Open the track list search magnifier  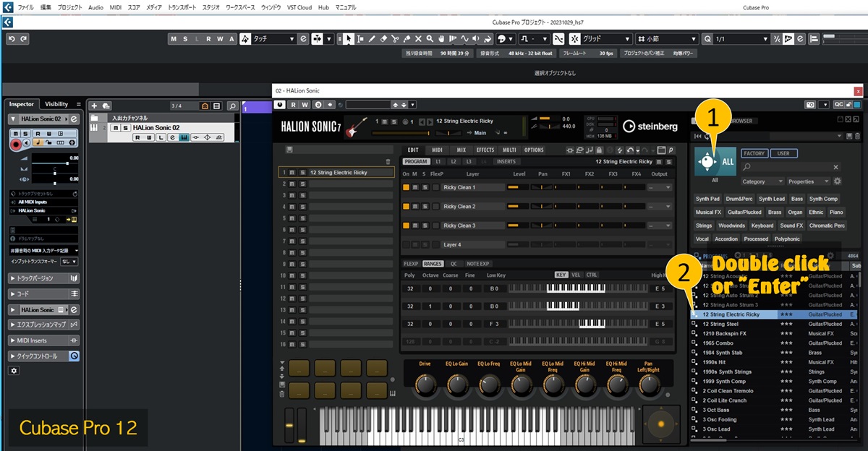pos(232,106)
